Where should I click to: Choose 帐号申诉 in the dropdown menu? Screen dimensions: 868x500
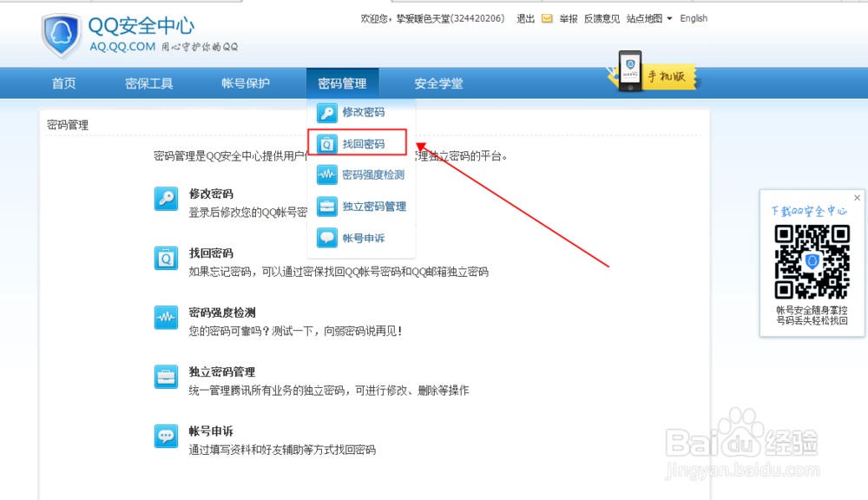pos(363,238)
